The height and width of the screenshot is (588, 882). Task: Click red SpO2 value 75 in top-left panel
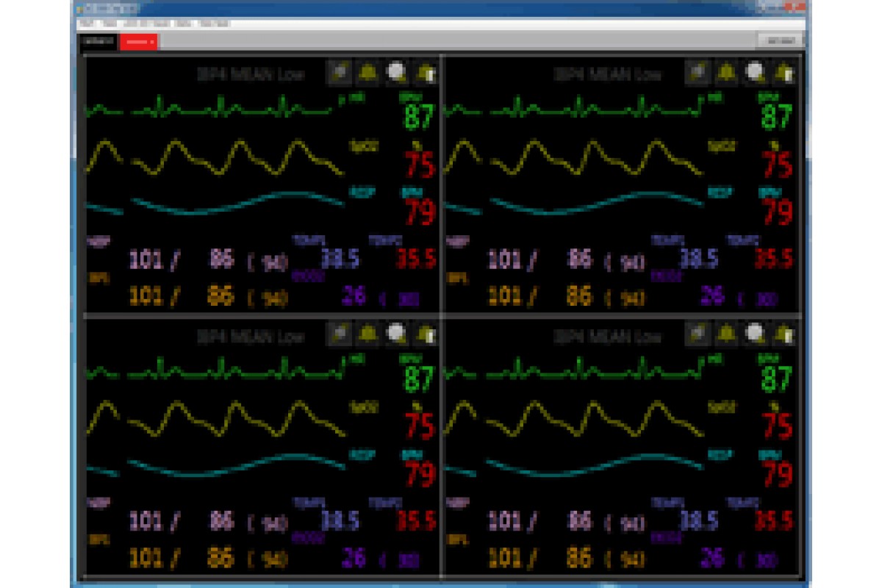420,165
